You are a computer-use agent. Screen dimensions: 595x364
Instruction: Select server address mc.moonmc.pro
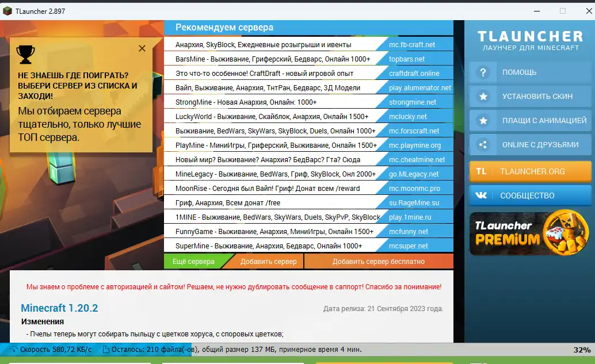click(x=414, y=189)
